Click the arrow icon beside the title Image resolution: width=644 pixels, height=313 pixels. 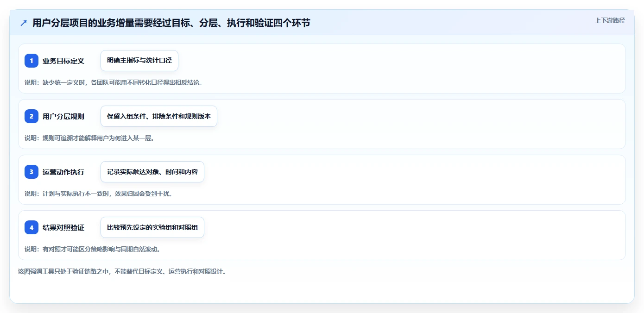[24, 23]
